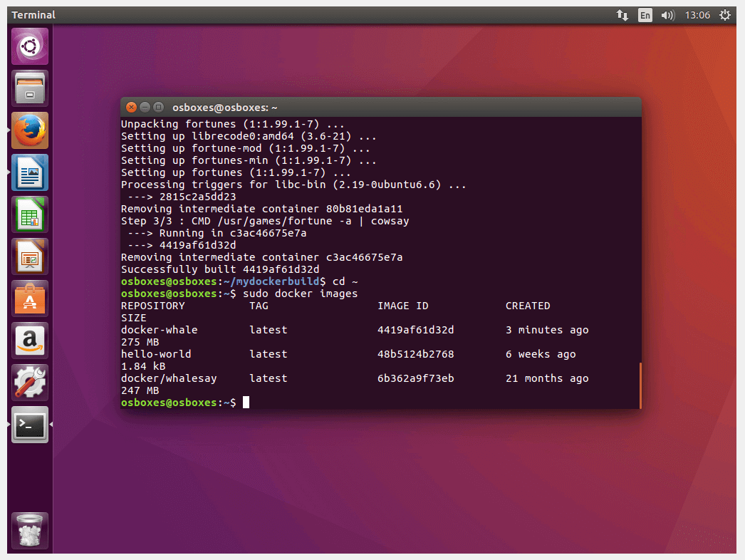Launch LibreOffice Writer
745x560 pixels.
(x=29, y=172)
